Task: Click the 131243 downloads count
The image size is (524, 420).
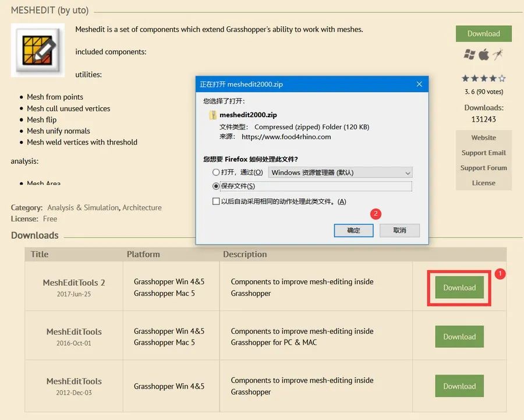Action: (x=483, y=119)
